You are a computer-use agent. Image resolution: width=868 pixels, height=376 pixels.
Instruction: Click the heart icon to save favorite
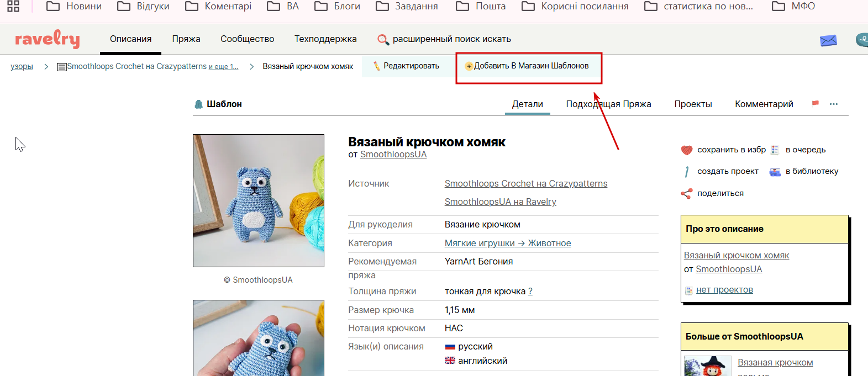pyautogui.click(x=687, y=150)
